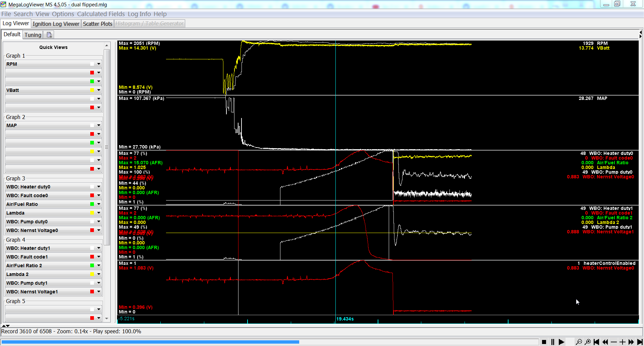Open WBO: Pump duty0 dropdown
Viewport: 644px width, 346px height.
(99, 222)
